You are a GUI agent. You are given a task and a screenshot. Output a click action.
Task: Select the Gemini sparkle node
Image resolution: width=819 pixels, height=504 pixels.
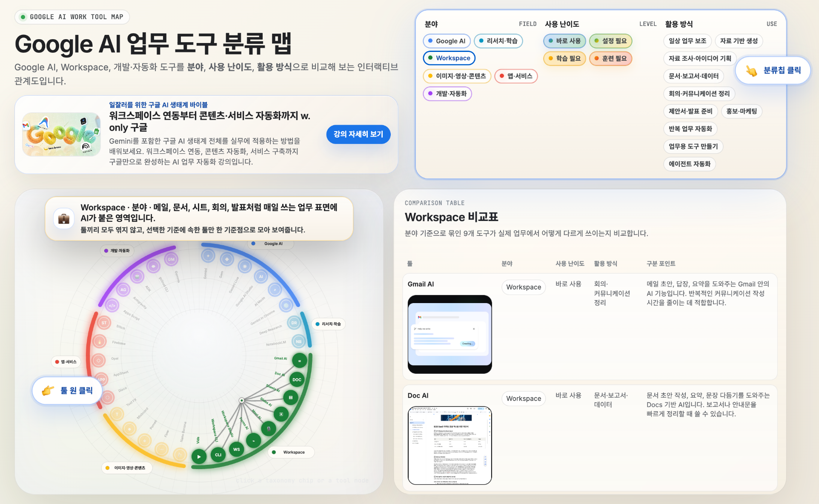208,256
